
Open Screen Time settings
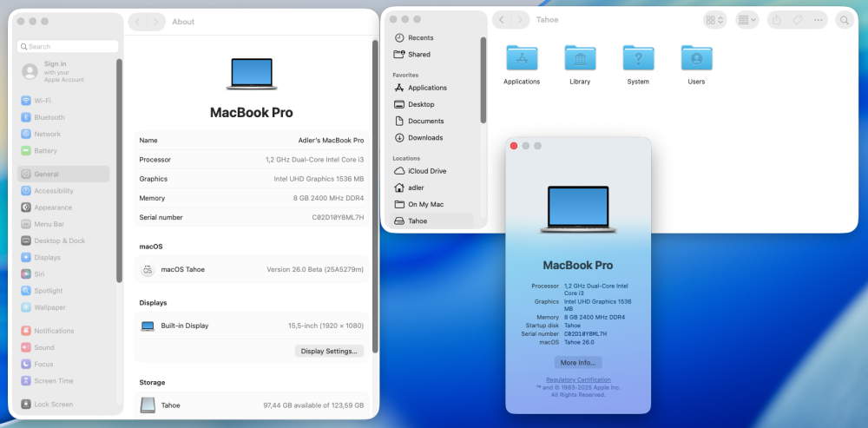(63, 381)
